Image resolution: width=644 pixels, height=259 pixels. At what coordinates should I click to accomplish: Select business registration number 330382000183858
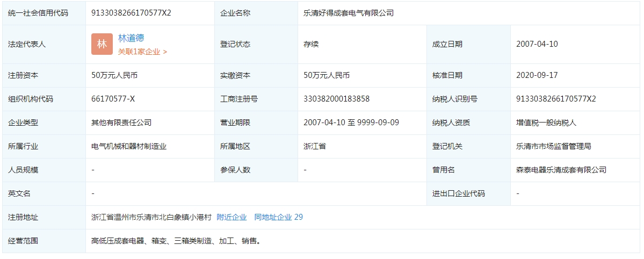(x=336, y=99)
